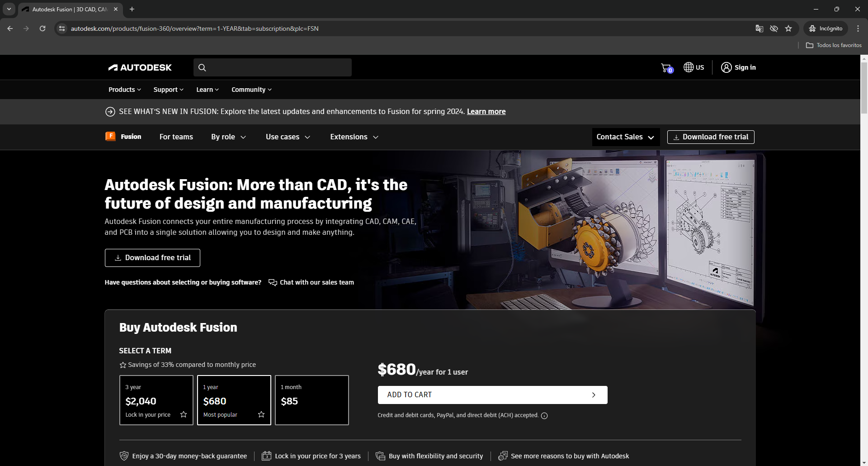This screenshot has height=466, width=868.
Task: Click the circled arrow icon in the banner
Action: (x=110, y=112)
